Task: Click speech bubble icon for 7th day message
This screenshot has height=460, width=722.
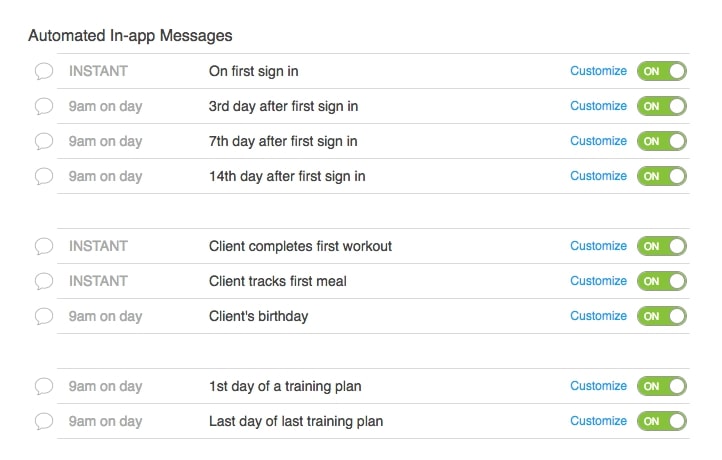Action: (43, 141)
